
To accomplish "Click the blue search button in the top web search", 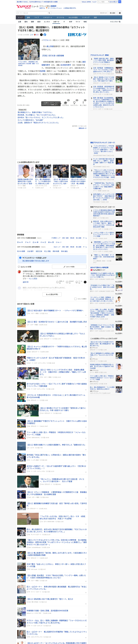I will coord(120,2).
